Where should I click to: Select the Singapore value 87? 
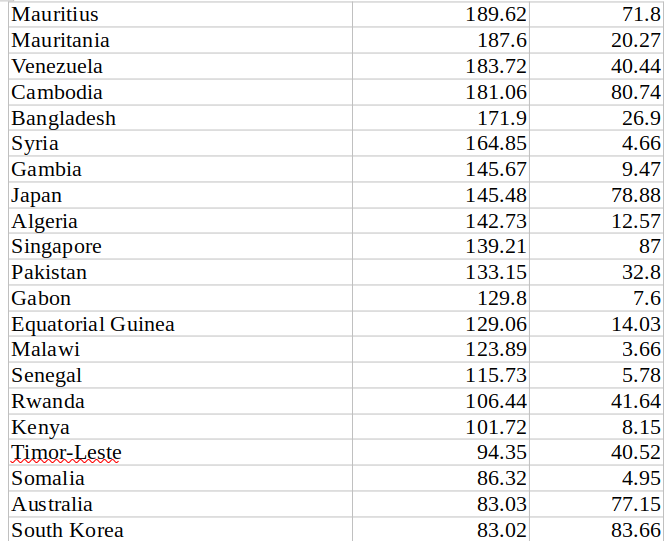[x=597, y=246]
